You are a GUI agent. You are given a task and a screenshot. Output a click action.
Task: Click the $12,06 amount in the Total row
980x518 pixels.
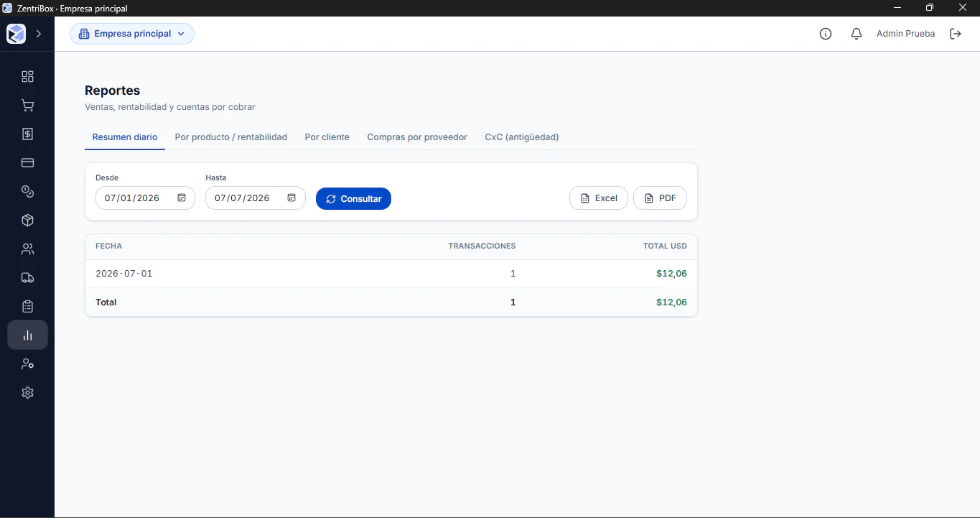coord(671,302)
